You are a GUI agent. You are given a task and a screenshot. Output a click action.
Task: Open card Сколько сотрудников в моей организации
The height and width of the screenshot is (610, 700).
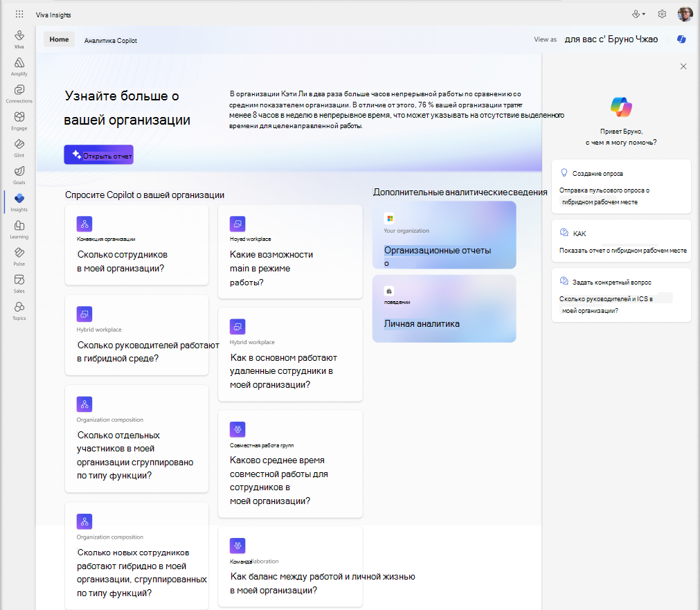click(136, 244)
